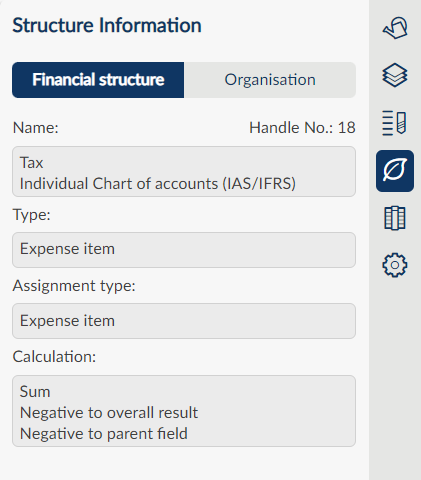Click the Calculation: label

[x=54, y=357]
